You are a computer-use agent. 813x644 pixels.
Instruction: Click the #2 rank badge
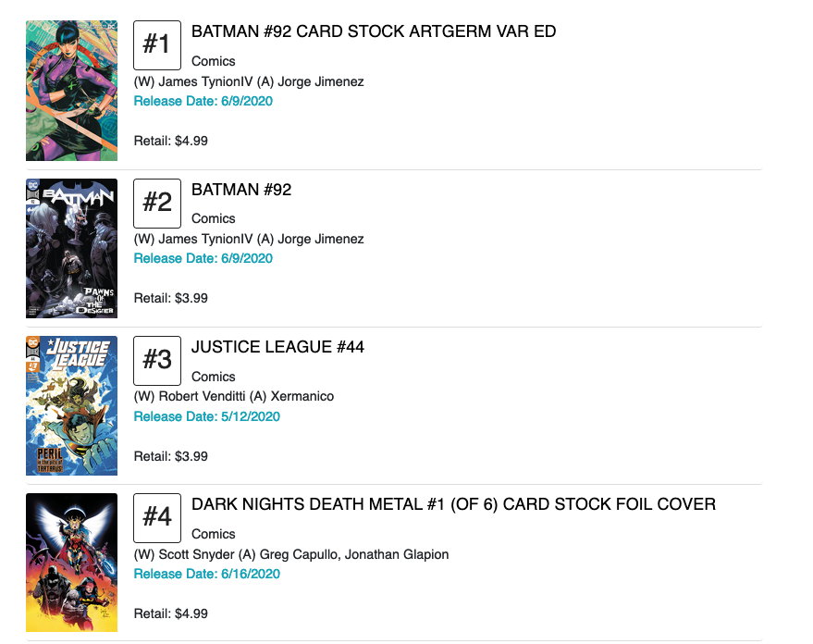[157, 203]
